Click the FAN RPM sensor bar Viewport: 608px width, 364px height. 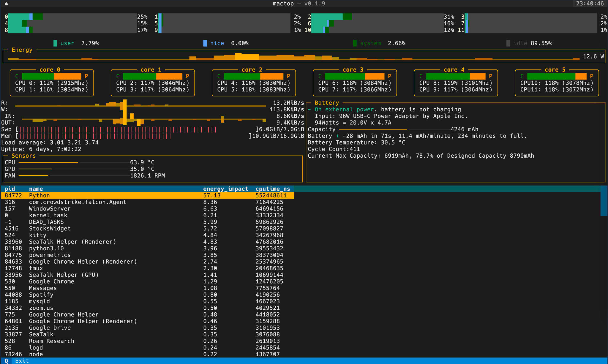point(33,176)
